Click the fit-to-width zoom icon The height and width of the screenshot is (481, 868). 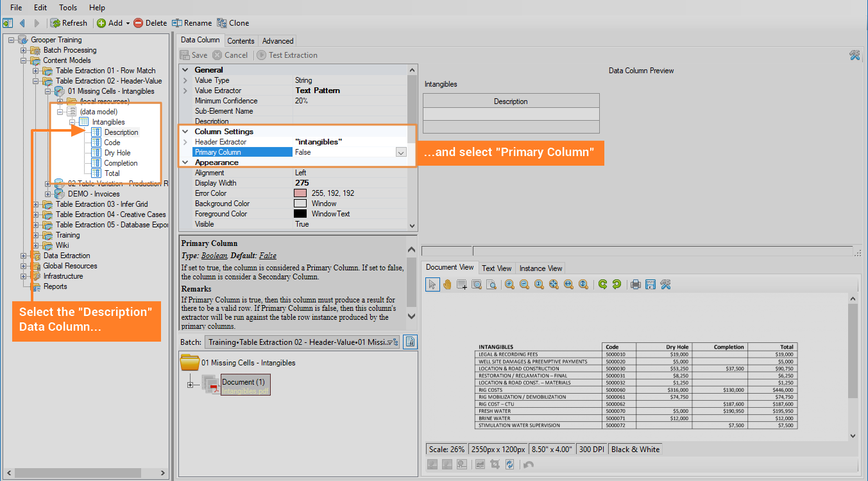pos(568,284)
